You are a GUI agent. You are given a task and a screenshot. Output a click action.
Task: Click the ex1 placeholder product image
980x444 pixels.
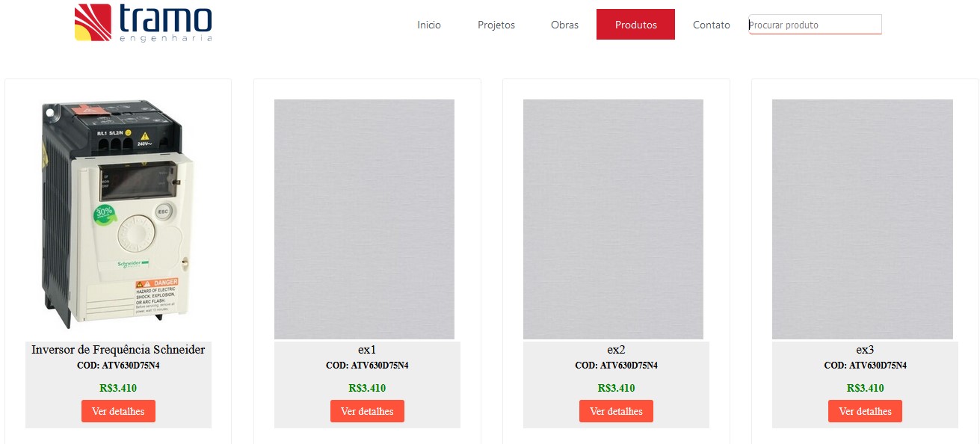tap(364, 219)
